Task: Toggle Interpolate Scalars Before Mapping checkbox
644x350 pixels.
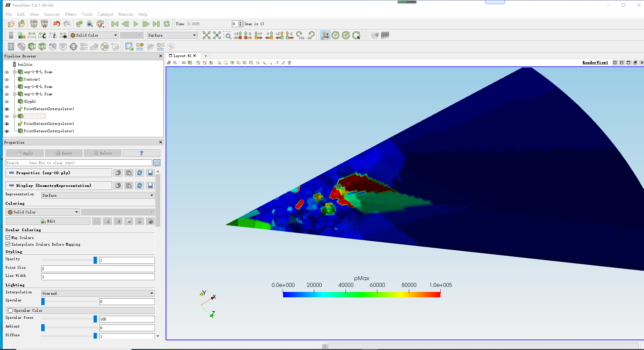Action: (8, 244)
